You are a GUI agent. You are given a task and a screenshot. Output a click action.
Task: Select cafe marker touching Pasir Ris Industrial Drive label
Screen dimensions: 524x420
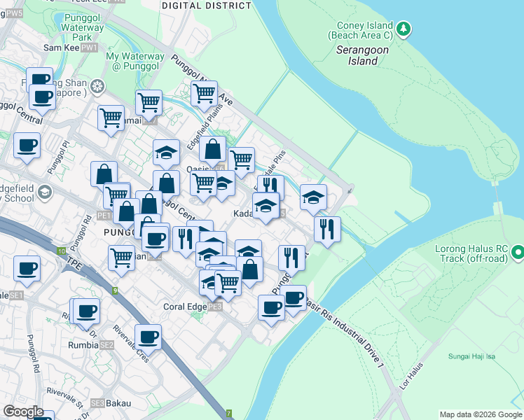click(x=293, y=300)
